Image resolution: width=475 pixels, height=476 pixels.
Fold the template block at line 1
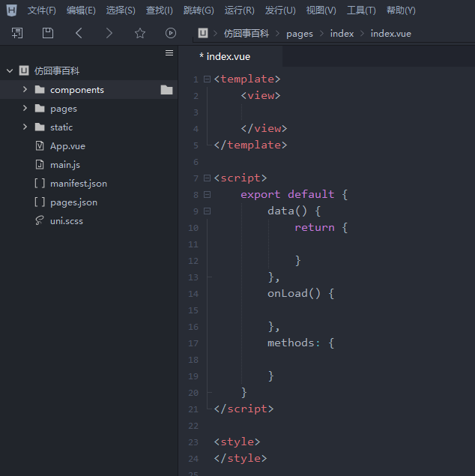click(208, 79)
